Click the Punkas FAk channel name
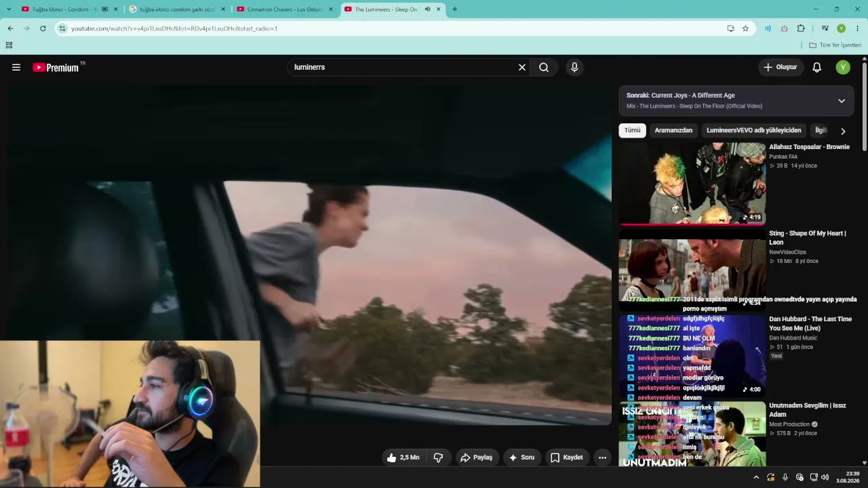Screen dimensions: 868x488 click(x=783, y=157)
